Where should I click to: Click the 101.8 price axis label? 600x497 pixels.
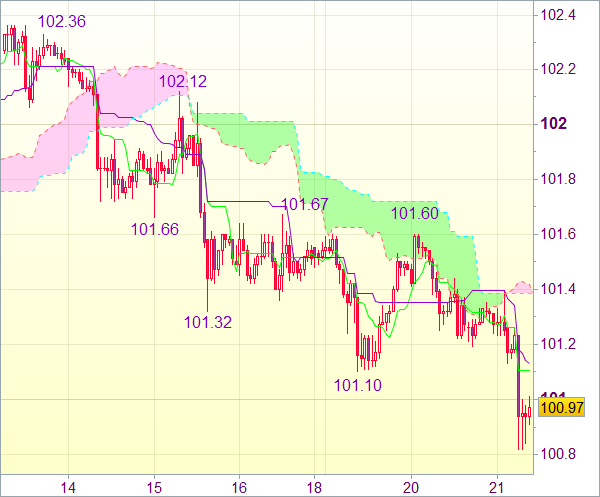pyautogui.click(x=558, y=179)
